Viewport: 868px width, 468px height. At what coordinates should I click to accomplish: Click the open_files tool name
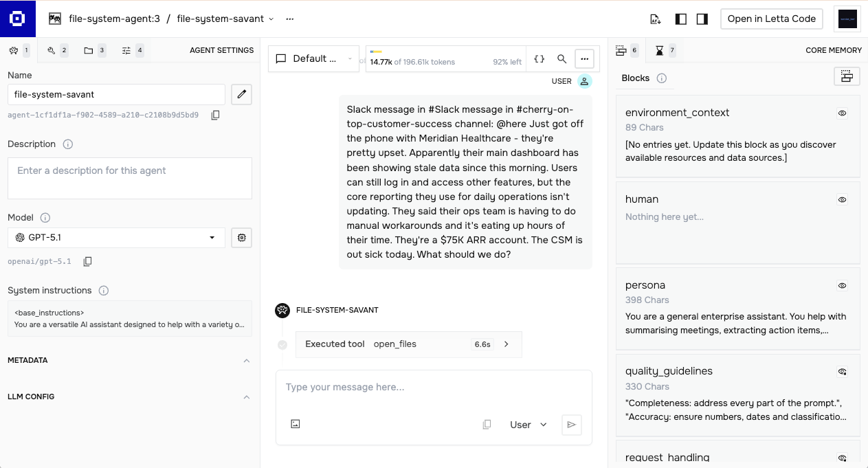click(x=395, y=344)
